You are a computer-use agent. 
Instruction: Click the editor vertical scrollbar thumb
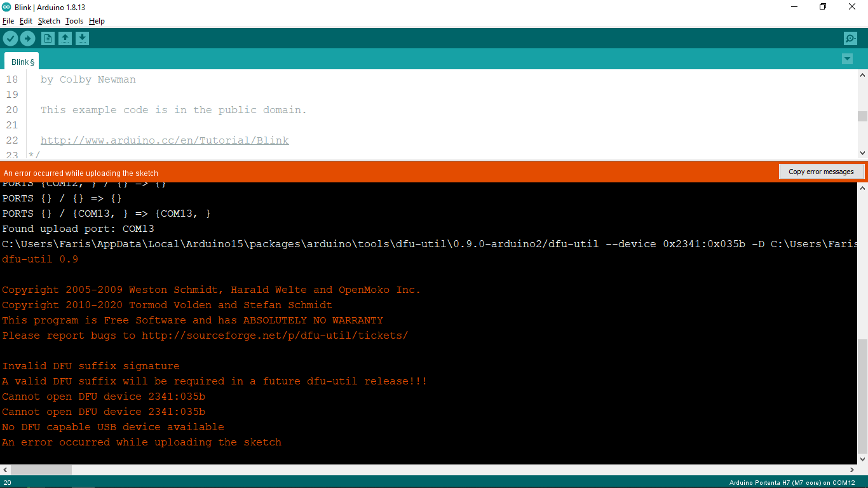point(862,116)
